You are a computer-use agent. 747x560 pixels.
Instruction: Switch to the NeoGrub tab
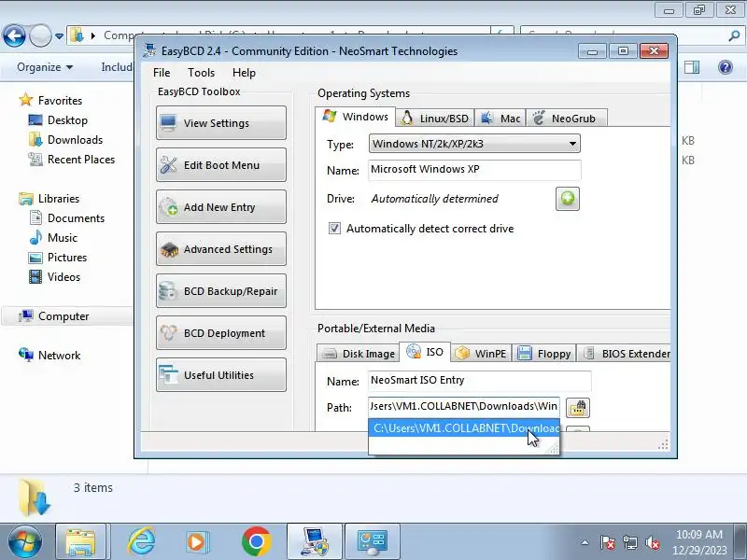pyautogui.click(x=567, y=119)
